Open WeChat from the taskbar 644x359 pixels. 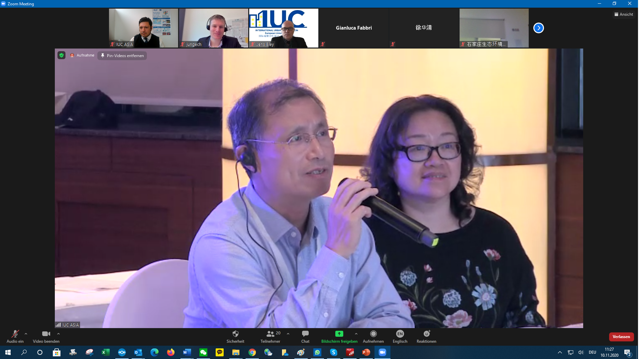click(203, 352)
